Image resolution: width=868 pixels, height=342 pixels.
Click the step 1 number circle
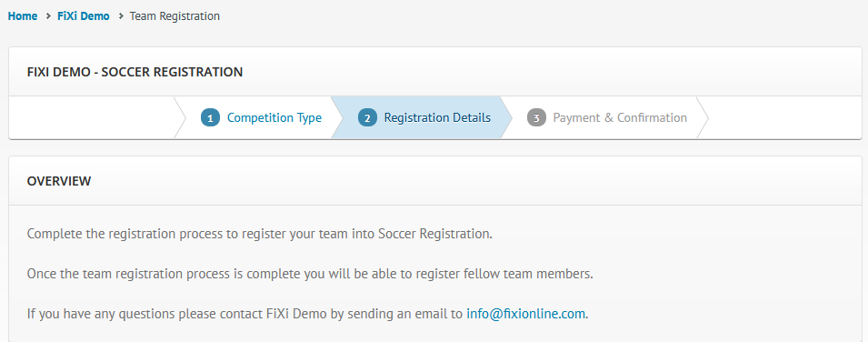point(210,117)
